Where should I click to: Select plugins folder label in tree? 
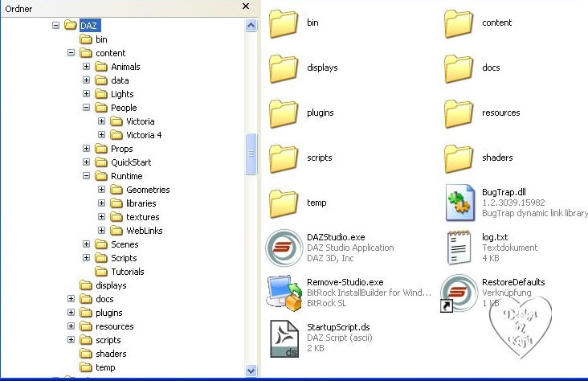108,313
